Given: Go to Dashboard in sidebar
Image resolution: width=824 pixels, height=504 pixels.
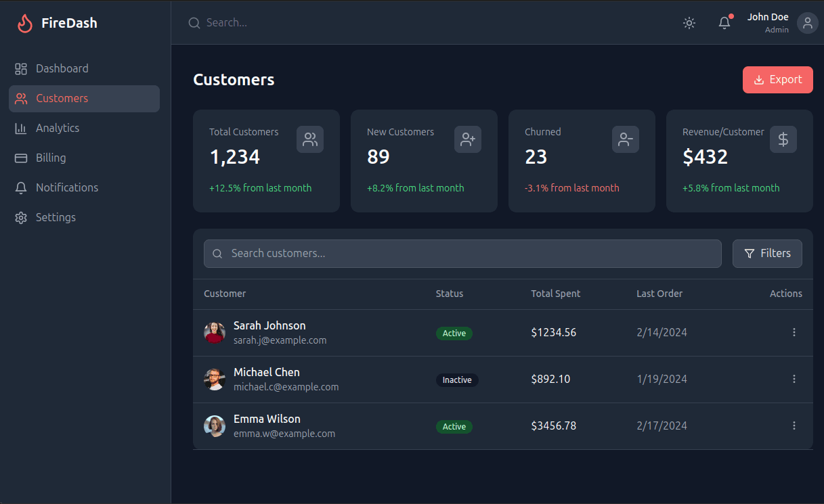Looking at the screenshot, I should pos(62,68).
